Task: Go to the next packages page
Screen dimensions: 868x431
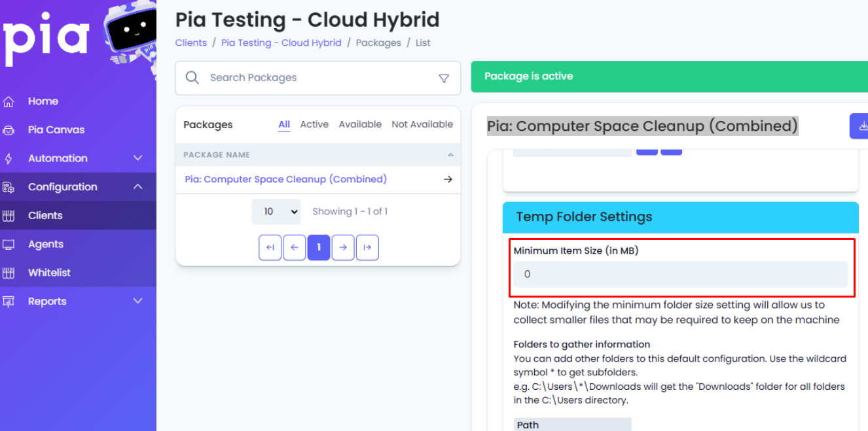Action: [343, 247]
